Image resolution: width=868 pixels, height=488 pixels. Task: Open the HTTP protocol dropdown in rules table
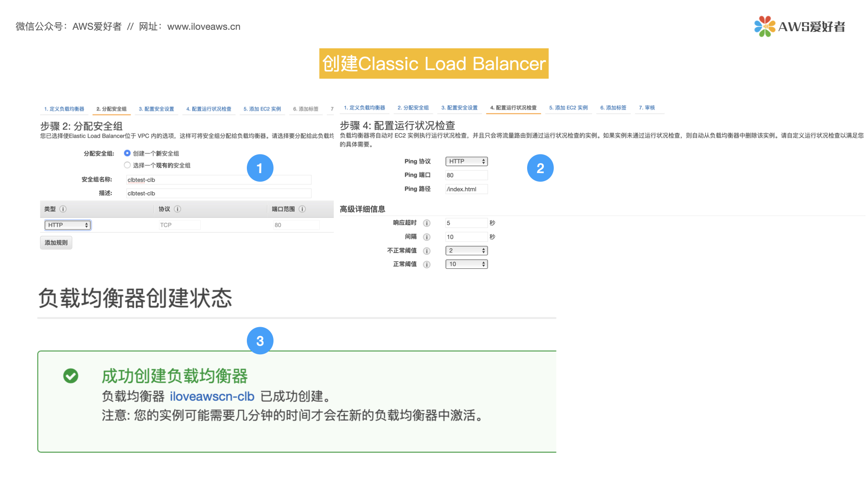[x=67, y=225]
